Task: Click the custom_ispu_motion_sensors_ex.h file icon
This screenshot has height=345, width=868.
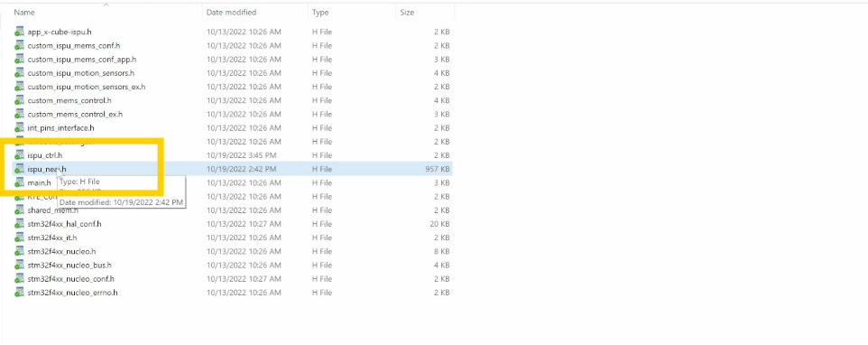Action: (19, 87)
